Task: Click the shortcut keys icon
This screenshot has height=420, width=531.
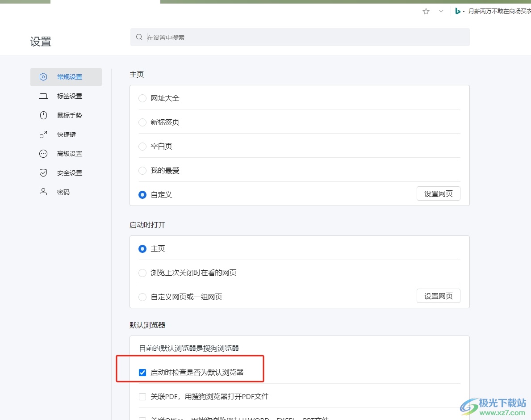Action: click(x=43, y=134)
